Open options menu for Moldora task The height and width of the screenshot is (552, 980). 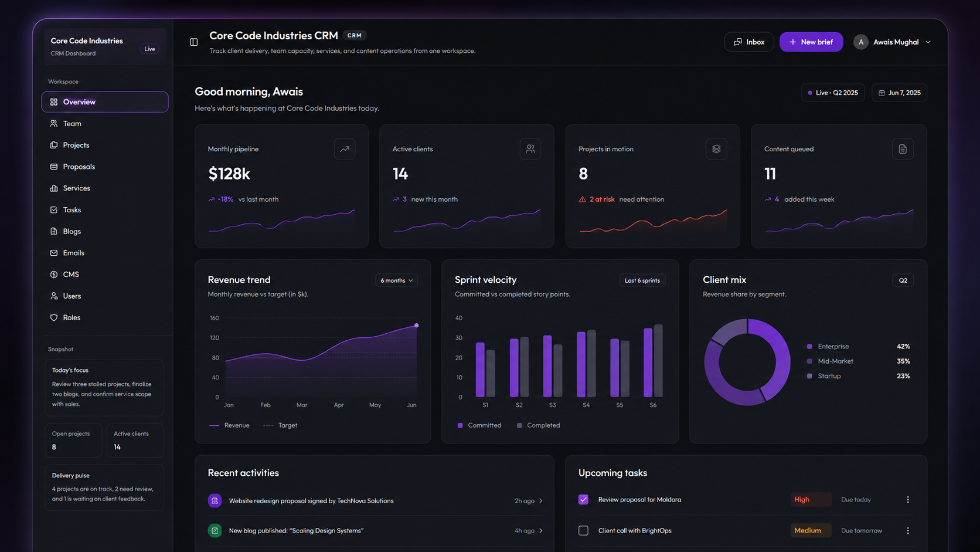coord(908,500)
